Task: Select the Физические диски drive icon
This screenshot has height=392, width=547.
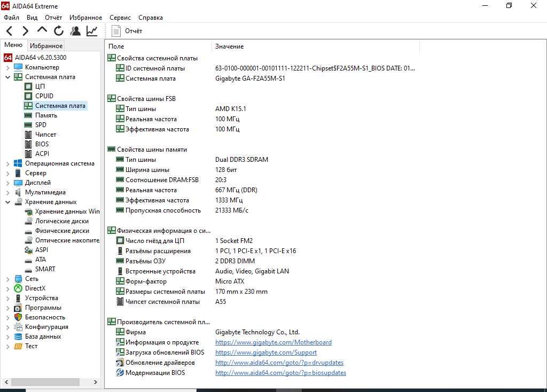Action: [x=28, y=231]
